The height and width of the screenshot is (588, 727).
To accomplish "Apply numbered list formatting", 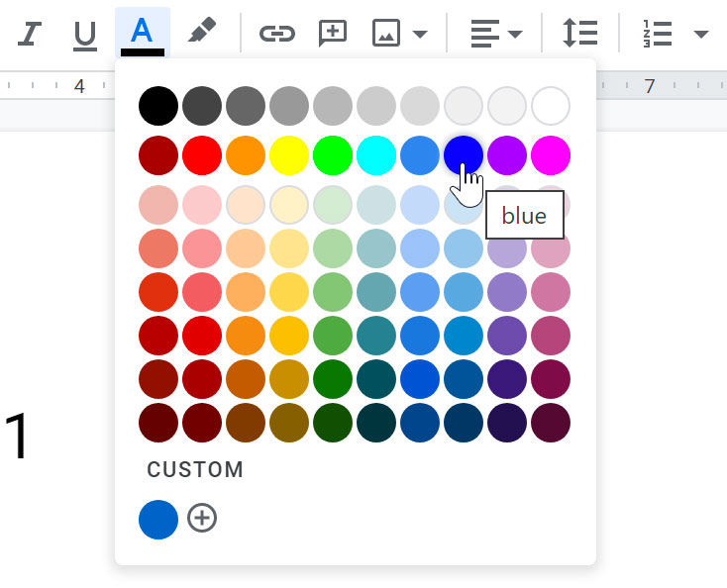I will coord(657,34).
